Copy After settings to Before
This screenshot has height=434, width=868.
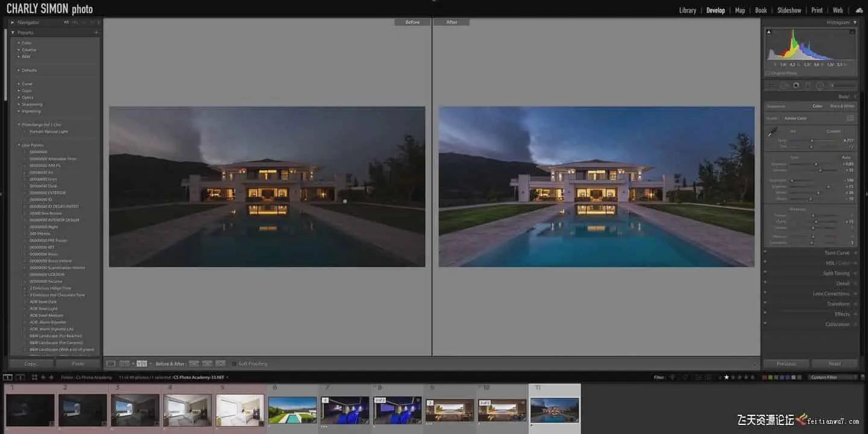point(207,363)
